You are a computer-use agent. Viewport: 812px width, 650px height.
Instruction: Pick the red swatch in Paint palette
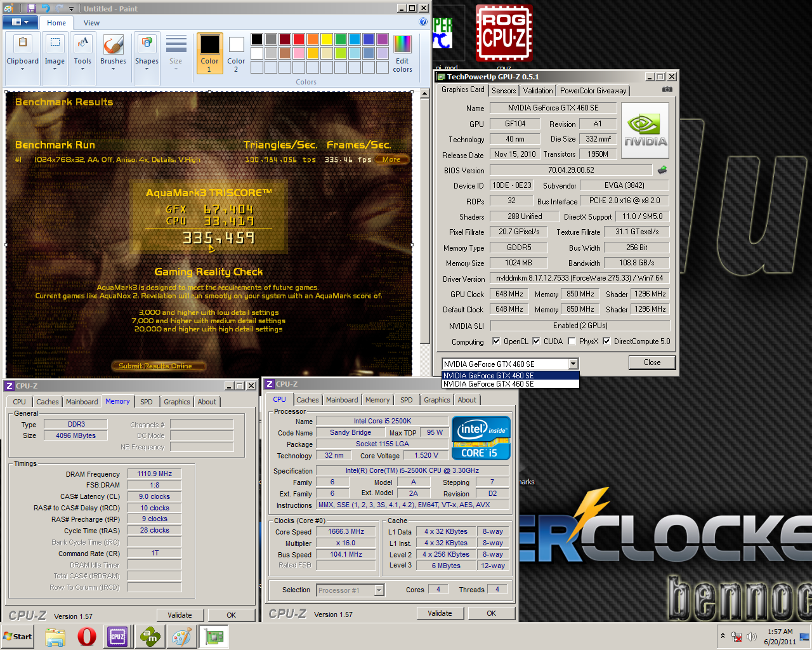point(299,39)
